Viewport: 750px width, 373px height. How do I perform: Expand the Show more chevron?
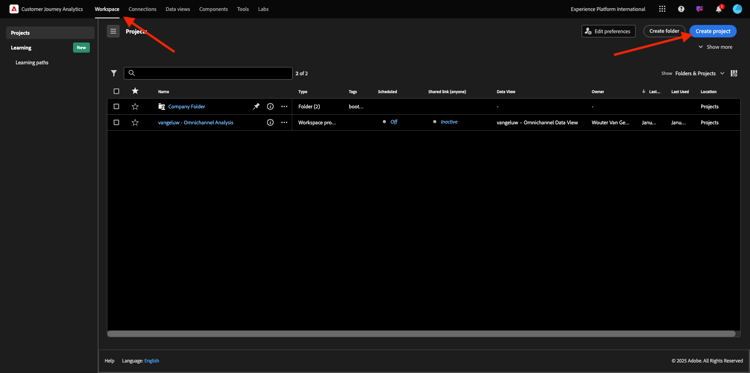pos(701,47)
